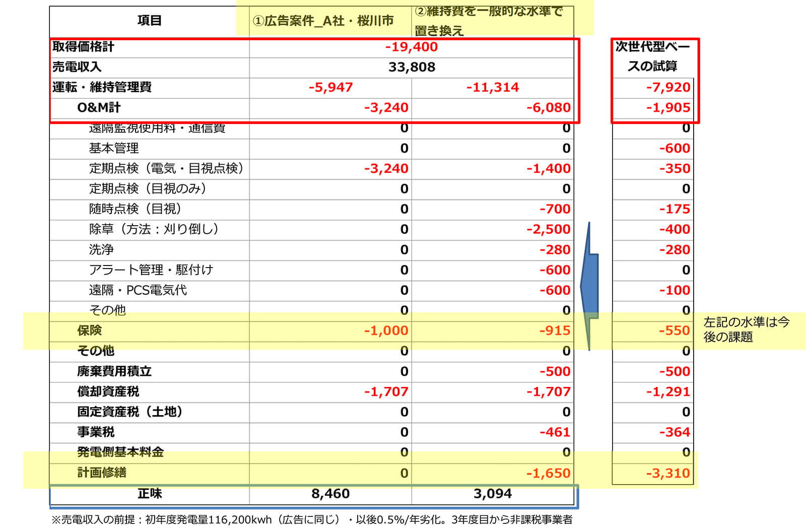Click the -3,310 planned repair cell
806x532 pixels.
click(667, 473)
